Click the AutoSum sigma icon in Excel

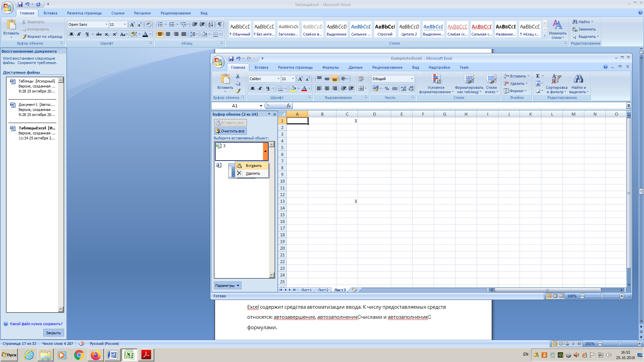tap(538, 76)
